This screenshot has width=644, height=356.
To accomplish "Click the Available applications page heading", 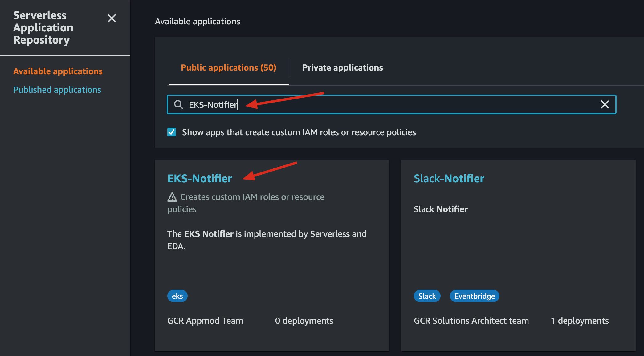I will [198, 21].
